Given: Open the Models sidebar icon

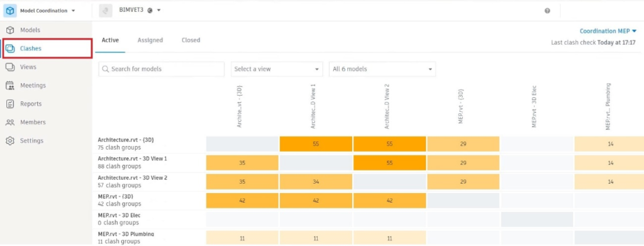Looking at the screenshot, I should pos(10,30).
